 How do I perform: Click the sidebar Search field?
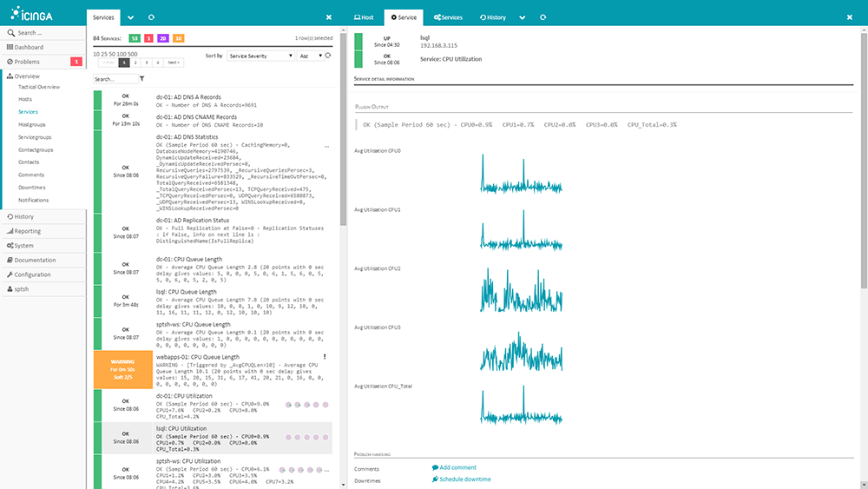[43, 33]
